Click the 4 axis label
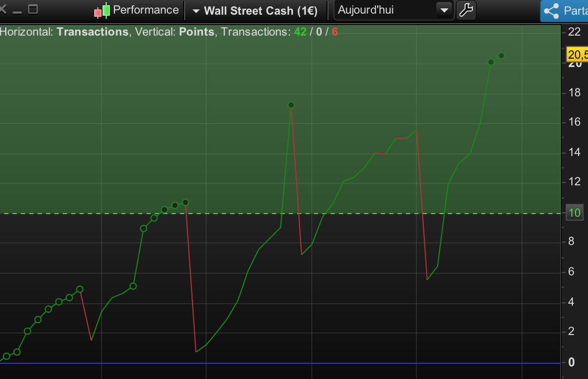588x379 pixels. [571, 302]
